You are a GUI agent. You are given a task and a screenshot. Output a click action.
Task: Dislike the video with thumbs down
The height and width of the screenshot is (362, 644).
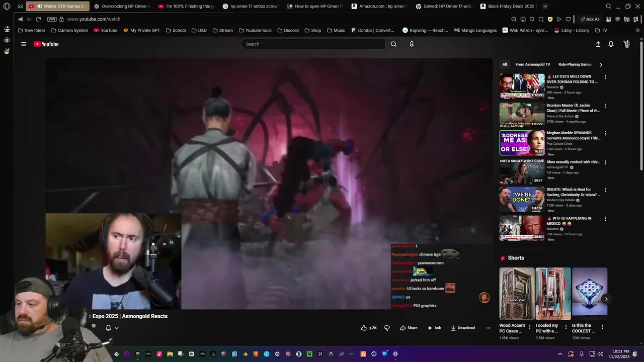click(x=387, y=328)
